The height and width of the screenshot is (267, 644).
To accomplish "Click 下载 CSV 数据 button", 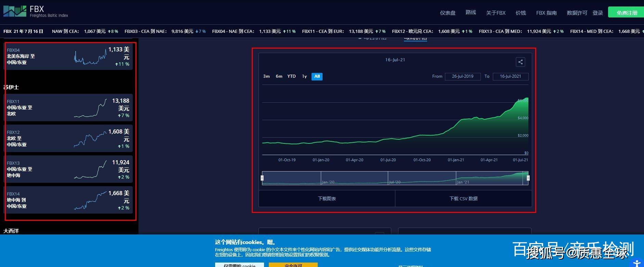I will coord(463,199).
